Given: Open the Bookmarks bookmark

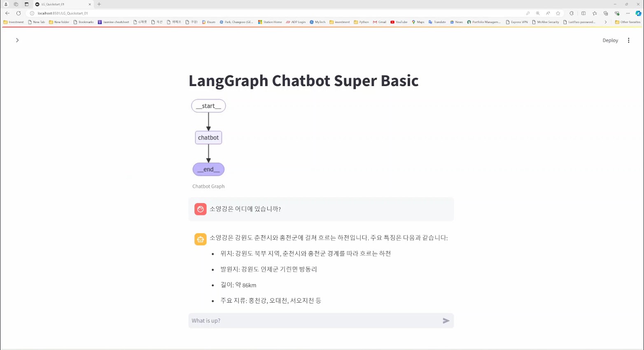Looking at the screenshot, I should click(x=84, y=22).
